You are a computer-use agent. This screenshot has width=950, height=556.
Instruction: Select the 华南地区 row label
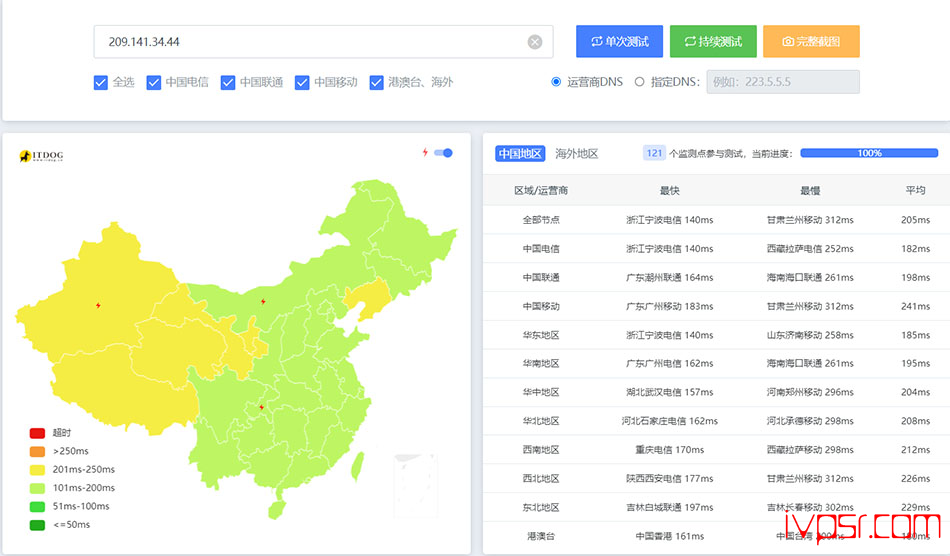[x=541, y=363]
